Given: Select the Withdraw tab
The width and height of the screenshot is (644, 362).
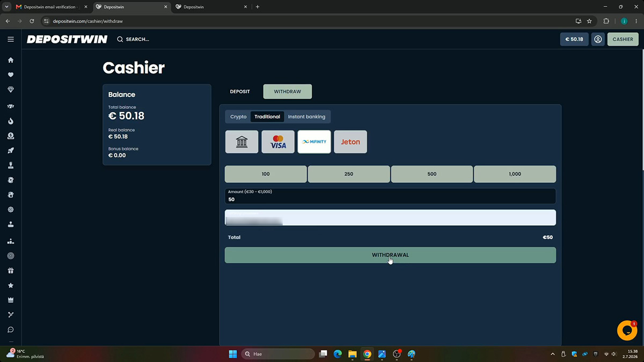Looking at the screenshot, I should (x=288, y=92).
